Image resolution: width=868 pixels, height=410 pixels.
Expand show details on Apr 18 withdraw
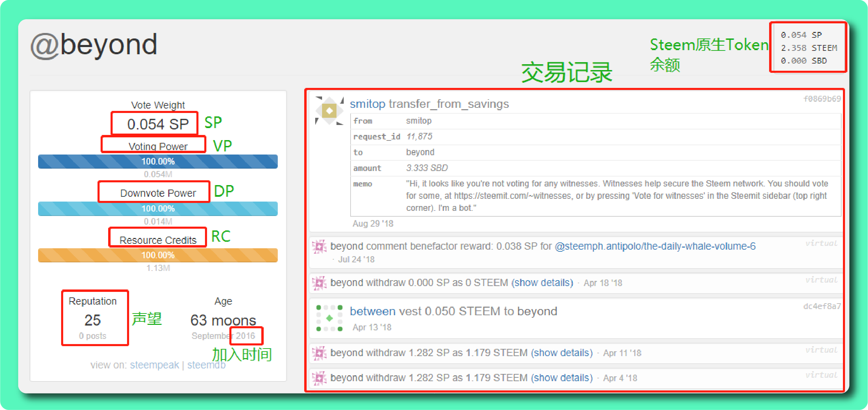(542, 283)
